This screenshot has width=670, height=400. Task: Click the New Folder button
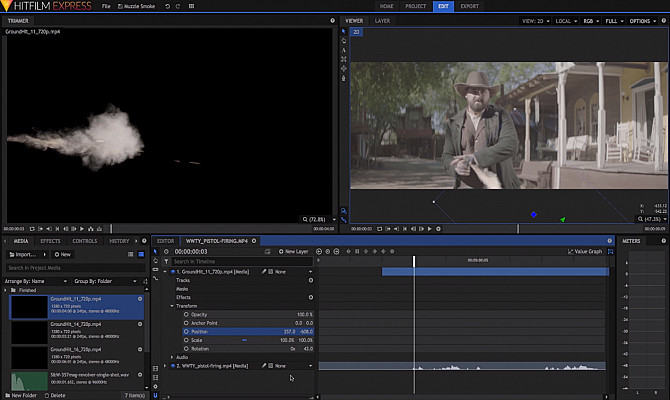pyautogui.click(x=22, y=395)
